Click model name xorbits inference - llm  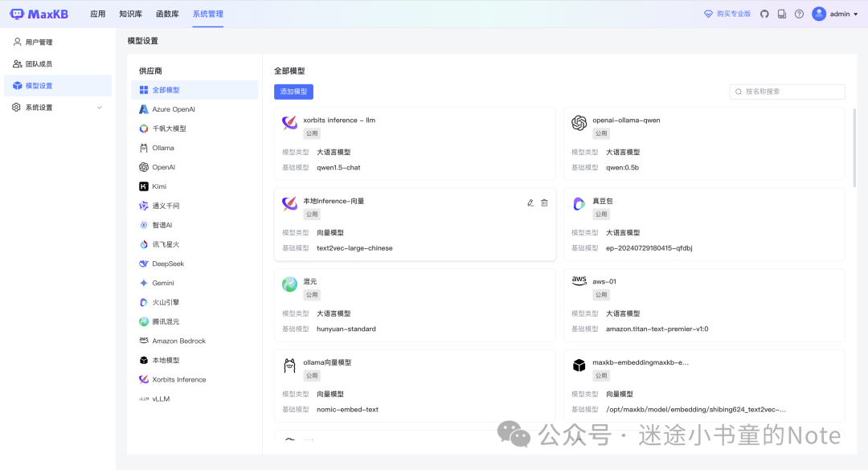[339, 121]
